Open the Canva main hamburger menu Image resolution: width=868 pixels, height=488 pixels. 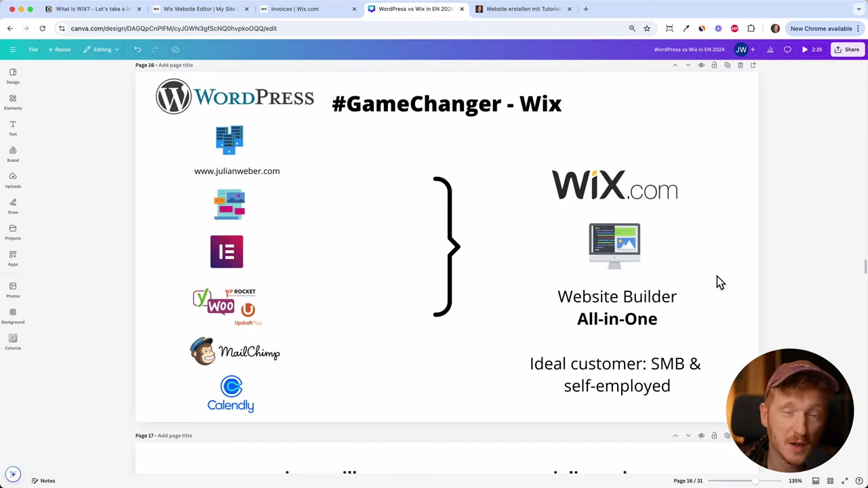[x=12, y=49]
